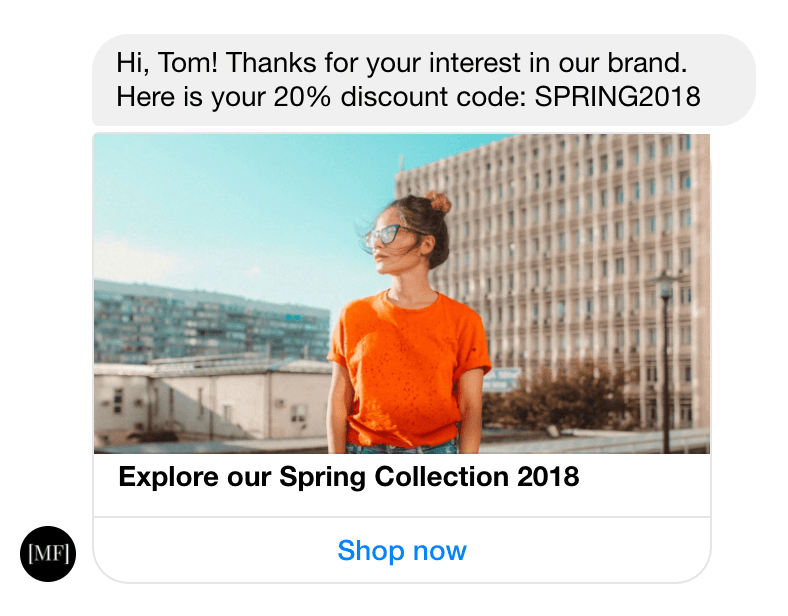Click the blue street sign behind woman
Viewport: 788px width, 616px height.
pyautogui.click(x=501, y=380)
